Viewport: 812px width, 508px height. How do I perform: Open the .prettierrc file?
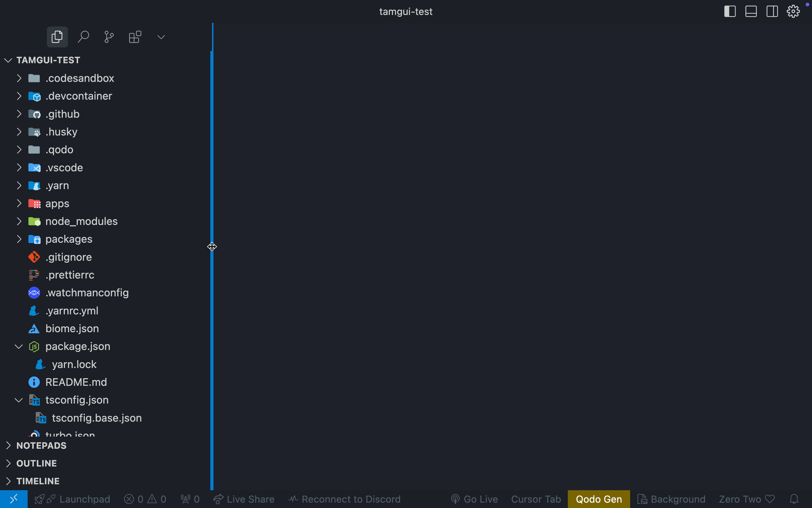[x=70, y=275]
